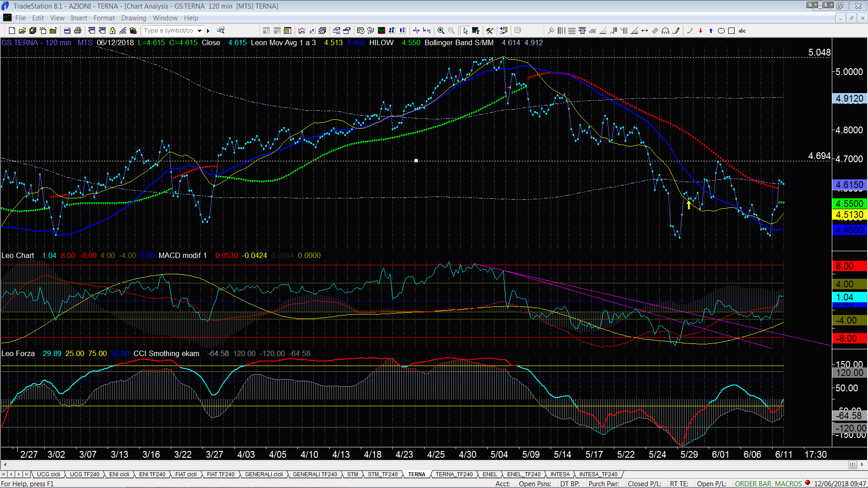Expand the symbol entry dropdown arrow

(x=199, y=31)
